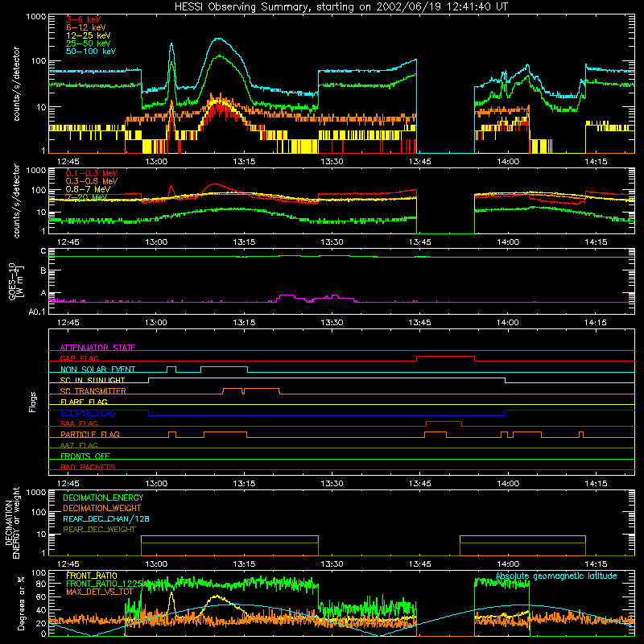Screen dimensions: 644x644
Task: Select the PARTICLE_FLAG label
Action: pyautogui.click(x=90, y=435)
